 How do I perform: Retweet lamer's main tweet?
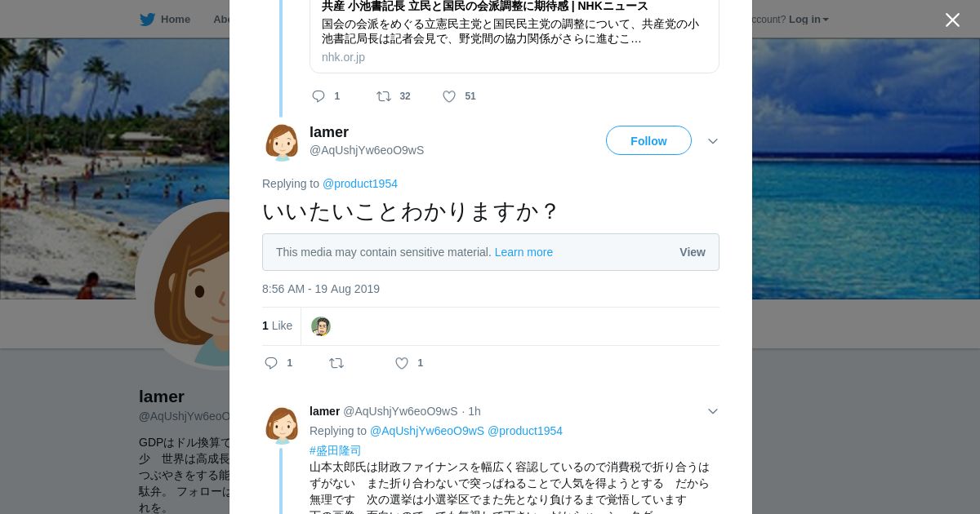pos(336,363)
